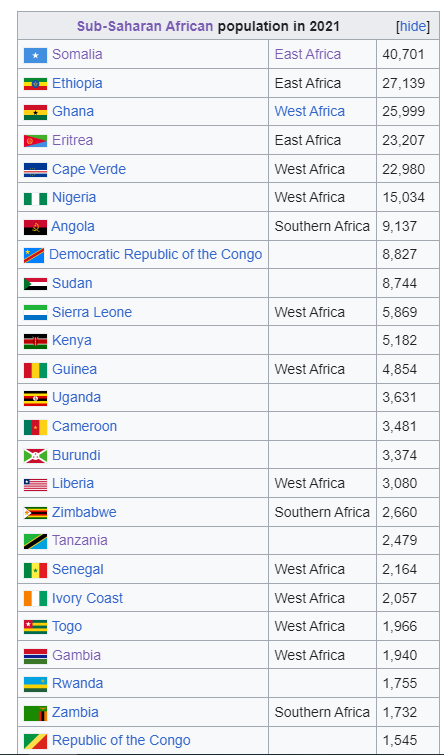Click the Burundi flag icon
The width and height of the screenshot is (444, 755).
point(36,456)
